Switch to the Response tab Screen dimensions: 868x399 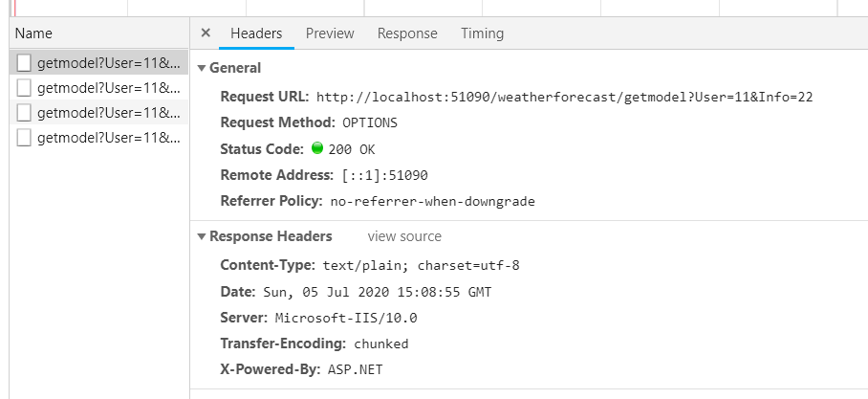407,33
